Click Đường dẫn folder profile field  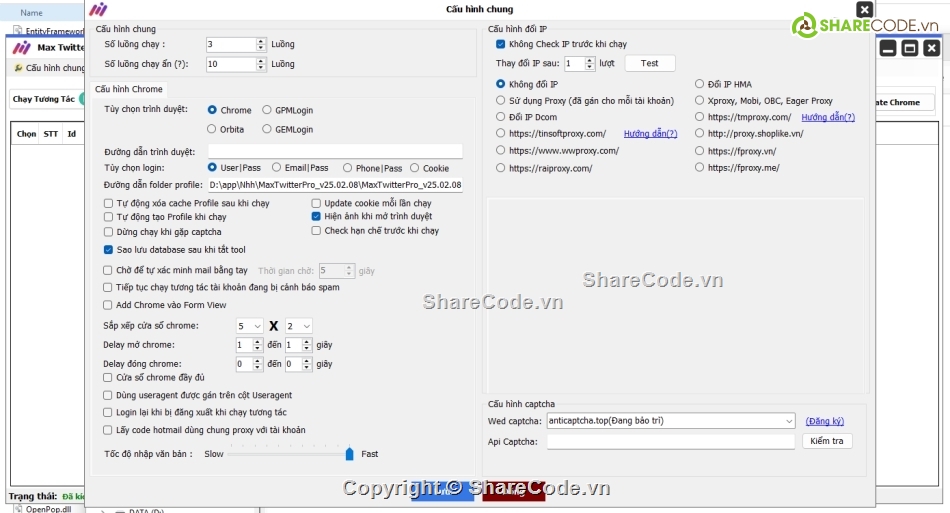335,185
